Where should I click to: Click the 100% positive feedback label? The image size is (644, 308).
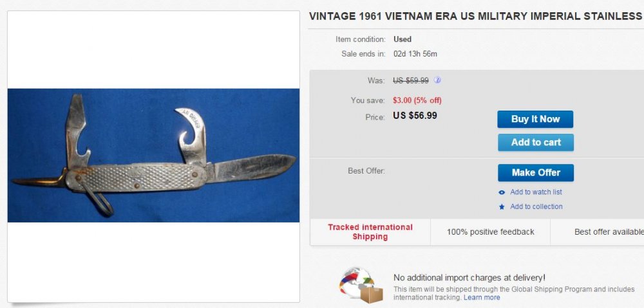490,232
